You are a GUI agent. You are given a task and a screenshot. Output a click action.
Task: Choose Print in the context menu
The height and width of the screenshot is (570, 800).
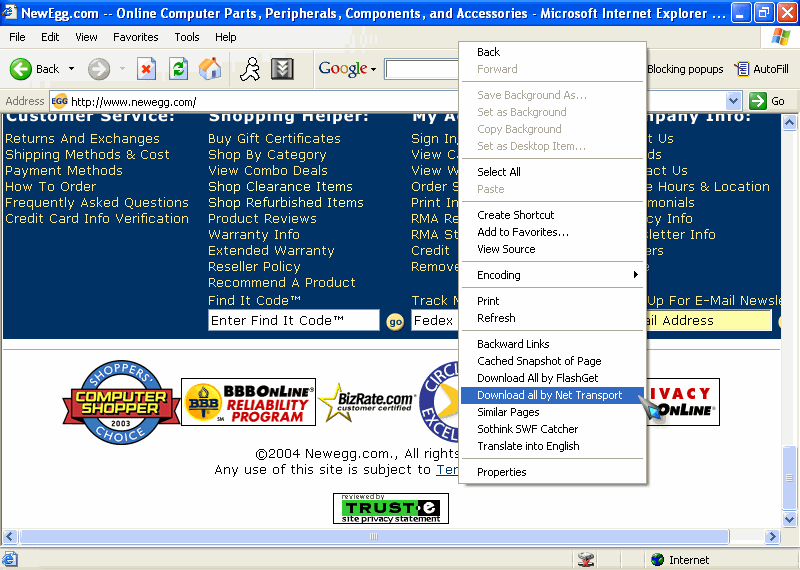click(x=554, y=301)
